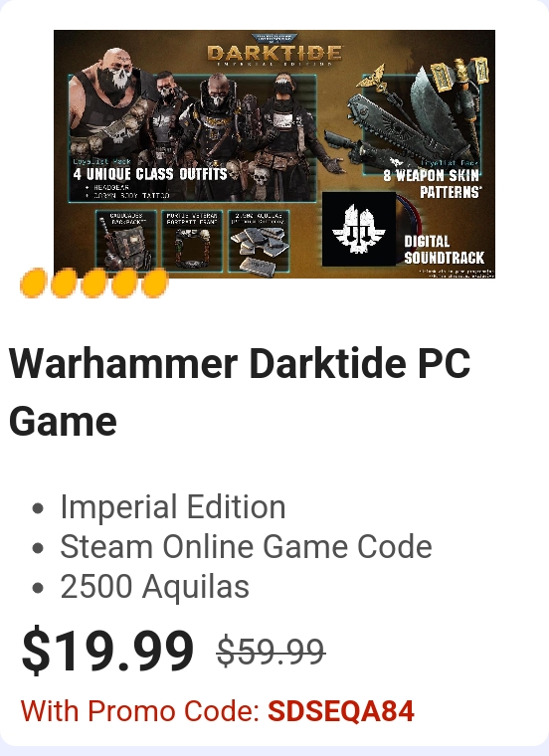
Task: Click the Steam Online Game Code line
Action: point(246,546)
